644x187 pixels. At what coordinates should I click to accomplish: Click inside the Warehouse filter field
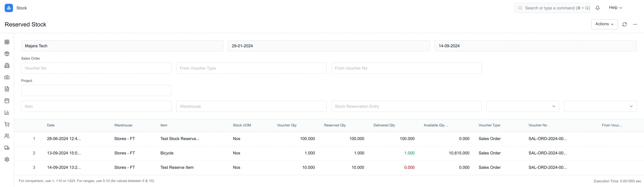click(x=251, y=106)
